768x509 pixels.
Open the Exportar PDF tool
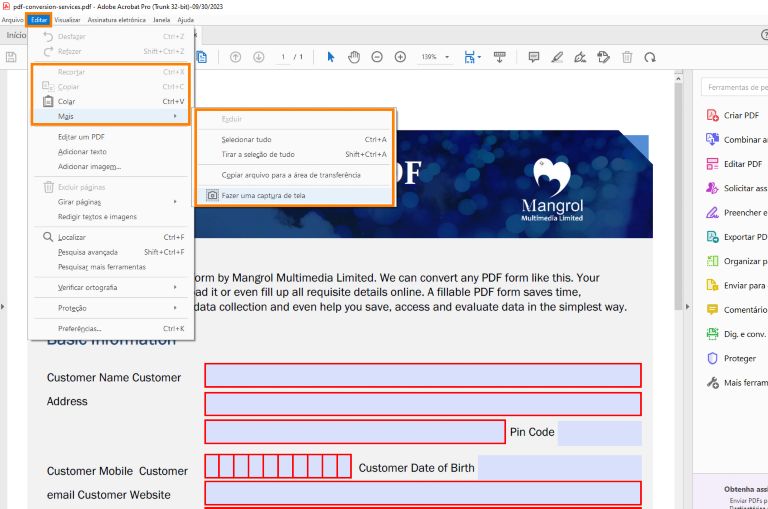736,237
